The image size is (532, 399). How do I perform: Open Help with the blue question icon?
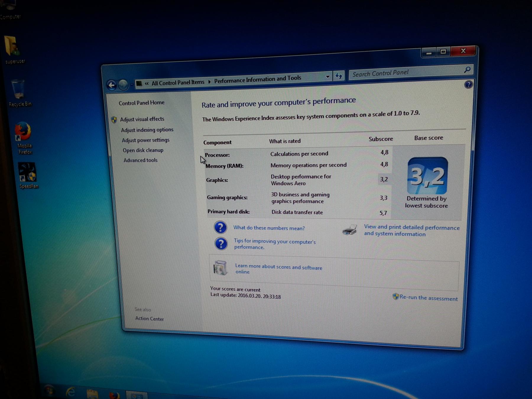coord(468,85)
